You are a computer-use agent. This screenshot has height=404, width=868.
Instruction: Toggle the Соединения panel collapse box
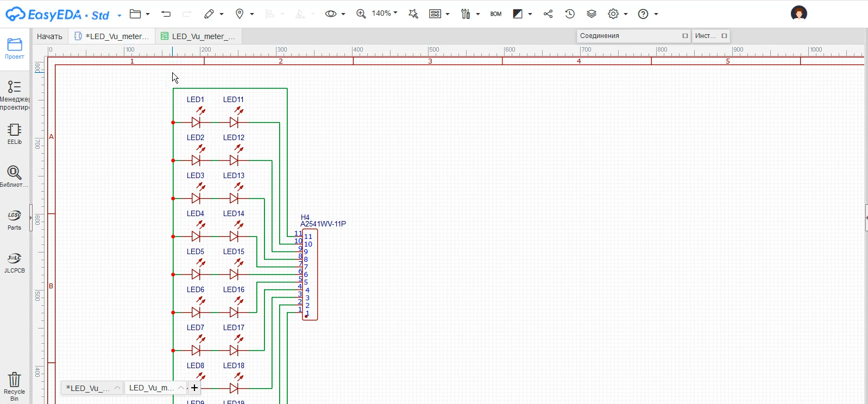tap(685, 36)
